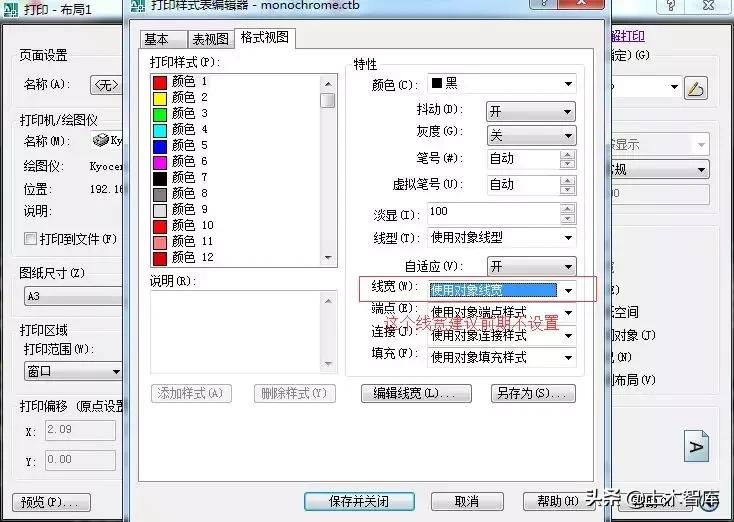Choose 颜色 12 in plot styles list
This screenshot has width=734, height=522.
click(x=183, y=257)
